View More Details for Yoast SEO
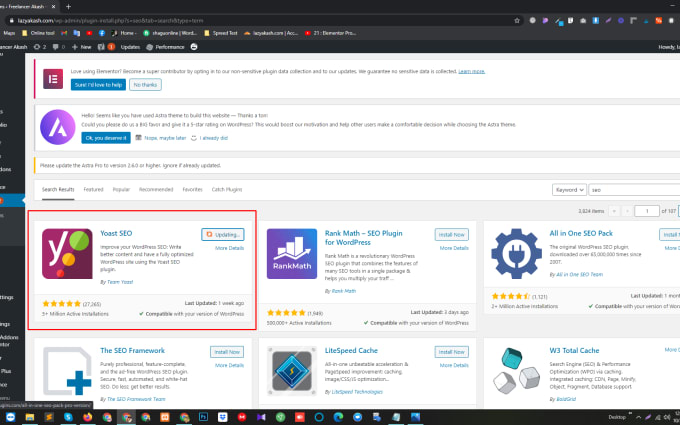This screenshot has height=425, width=680. pos(229,248)
